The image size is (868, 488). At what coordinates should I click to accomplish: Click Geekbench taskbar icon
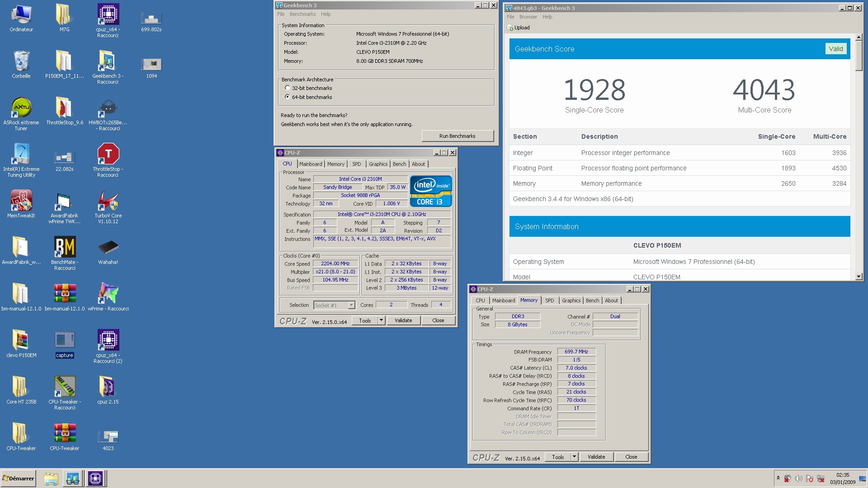tap(73, 479)
